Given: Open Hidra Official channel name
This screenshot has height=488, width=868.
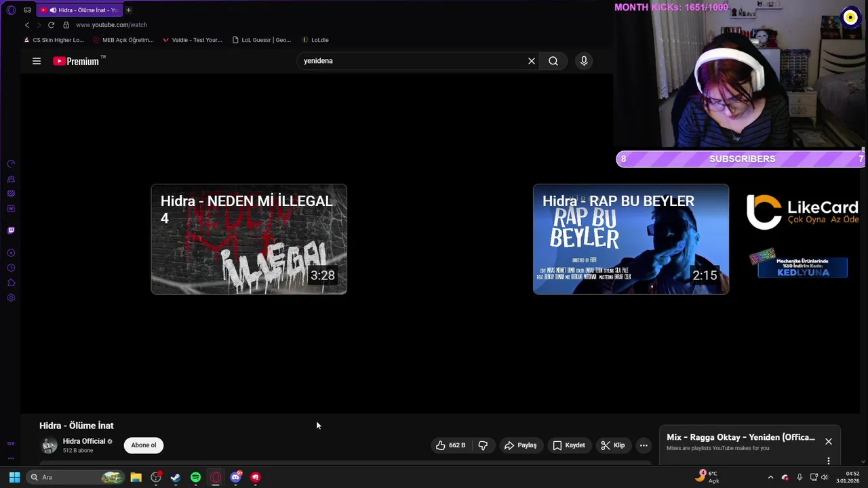Looking at the screenshot, I should pyautogui.click(x=84, y=441).
